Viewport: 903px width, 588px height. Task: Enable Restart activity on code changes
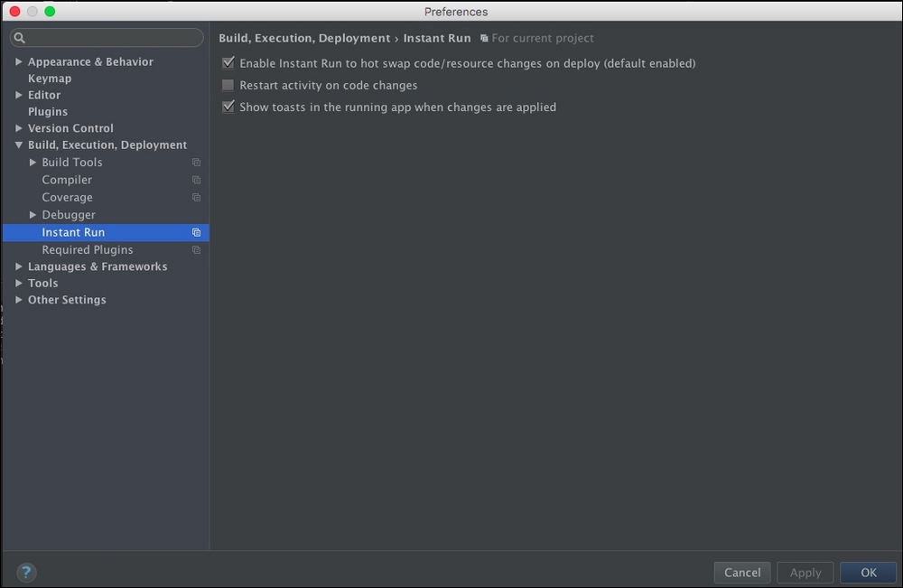(x=228, y=86)
